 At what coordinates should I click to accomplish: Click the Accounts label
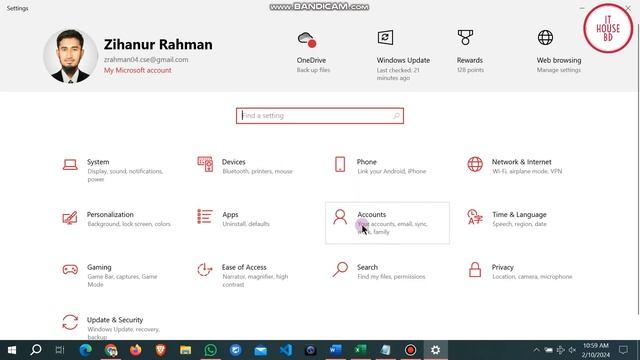[x=371, y=214]
